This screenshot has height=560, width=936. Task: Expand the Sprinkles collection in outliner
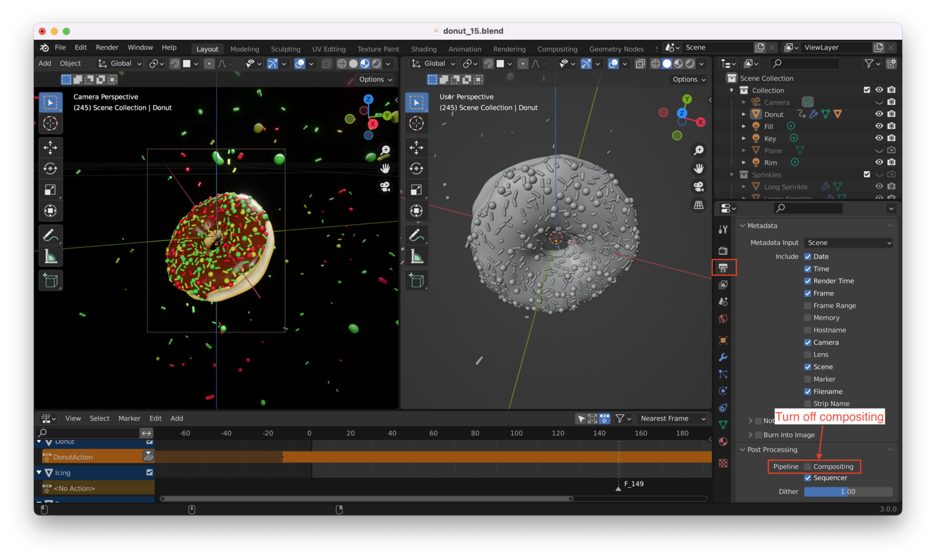[x=731, y=174]
